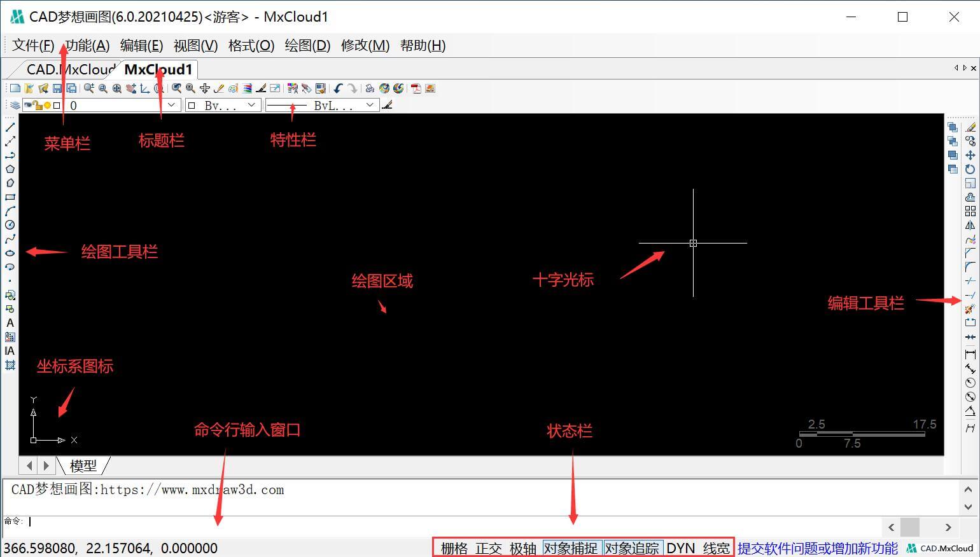Click the Print icon in toolbar
The width and height of the screenshot is (980, 557).
pyautogui.click(x=370, y=88)
